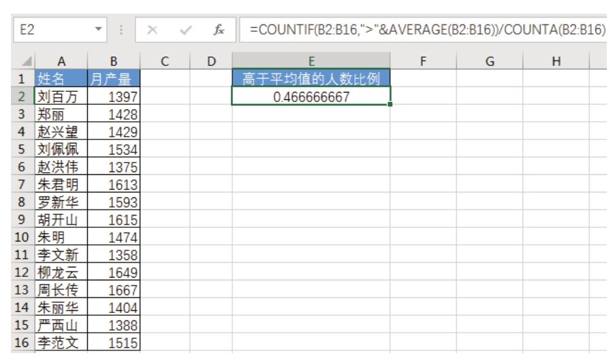Select row 16 header
Screen dimensions: 615x364
[x=20, y=344]
